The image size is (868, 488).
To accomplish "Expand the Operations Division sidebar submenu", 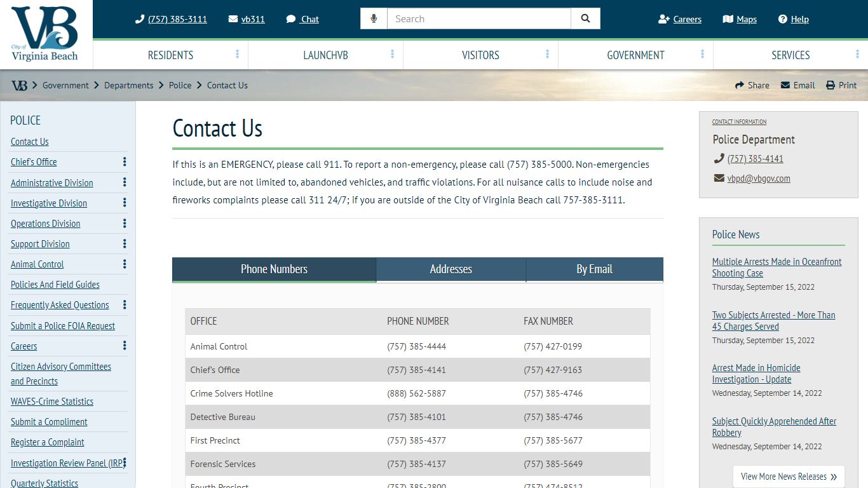I will click(x=125, y=223).
